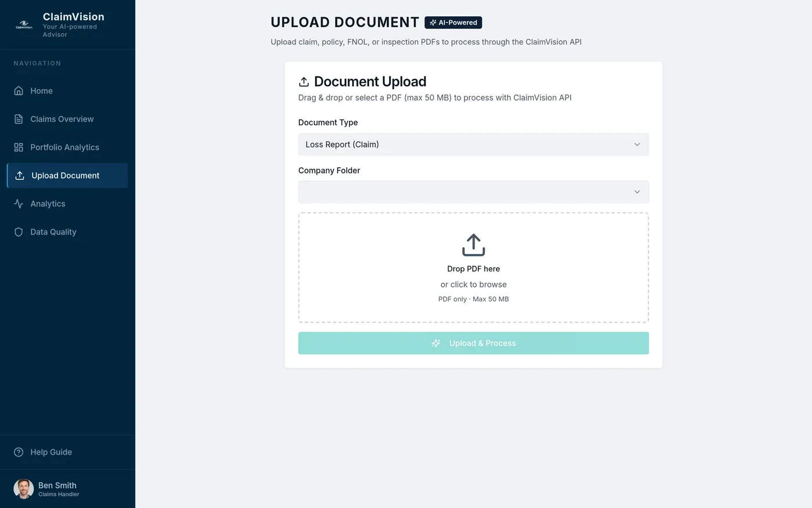Click the Company Folder field label
This screenshot has width=812, height=508.
click(x=329, y=170)
